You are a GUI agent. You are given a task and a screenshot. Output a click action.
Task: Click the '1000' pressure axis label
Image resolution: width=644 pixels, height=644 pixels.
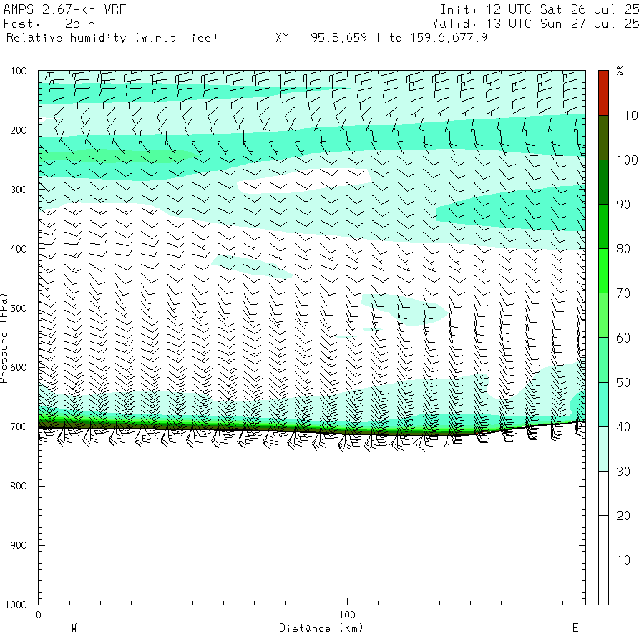[16, 605]
